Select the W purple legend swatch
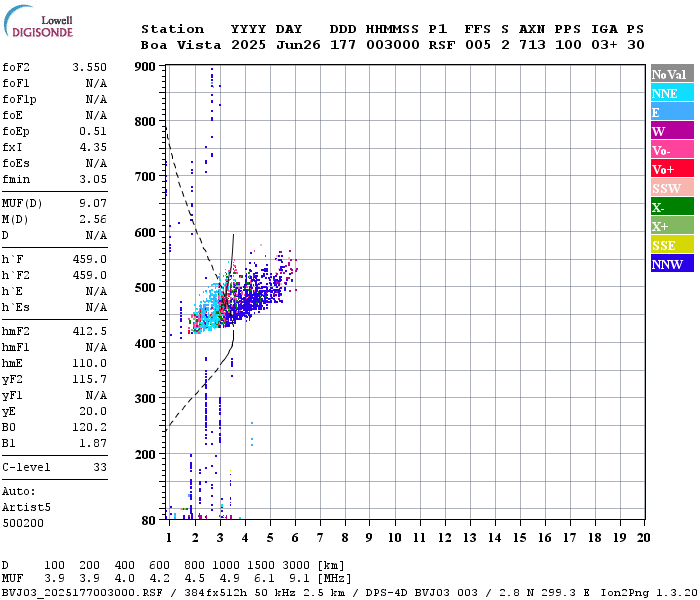 pyautogui.click(x=672, y=131)
